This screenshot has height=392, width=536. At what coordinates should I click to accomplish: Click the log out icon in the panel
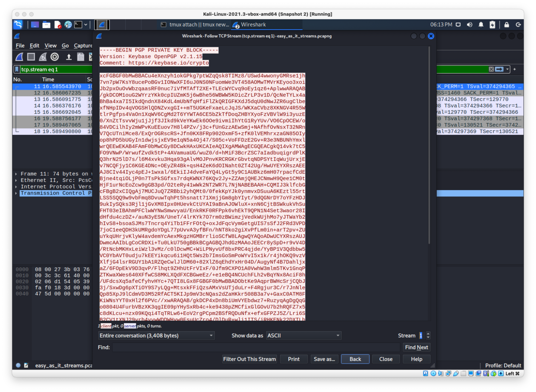pyautogui.click(x=519, y=25)
